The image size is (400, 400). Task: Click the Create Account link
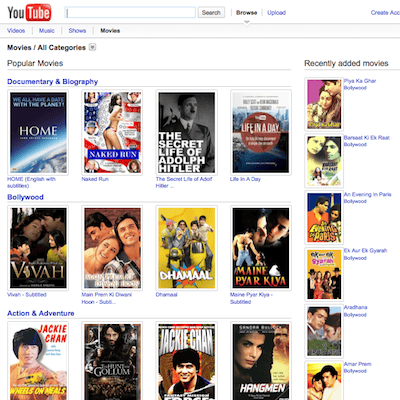point(385,13)
